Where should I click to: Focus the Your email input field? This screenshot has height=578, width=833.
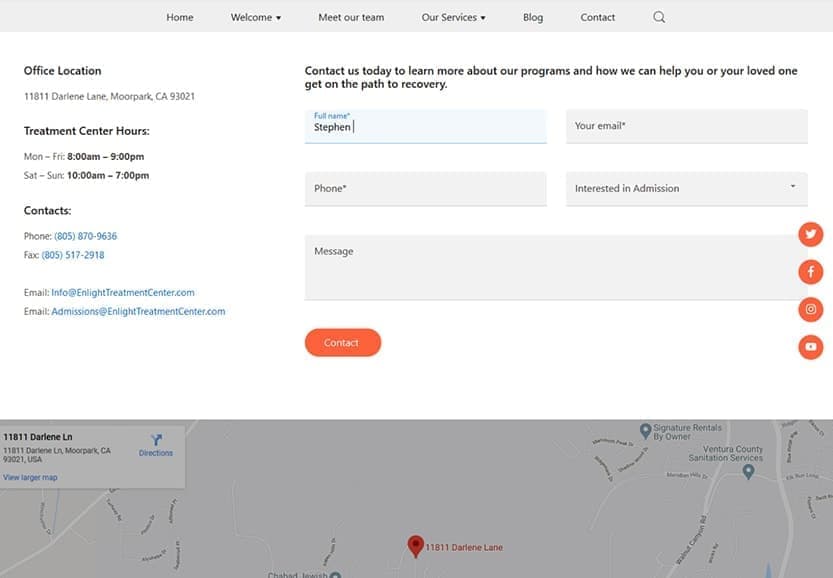coord(686,126)
